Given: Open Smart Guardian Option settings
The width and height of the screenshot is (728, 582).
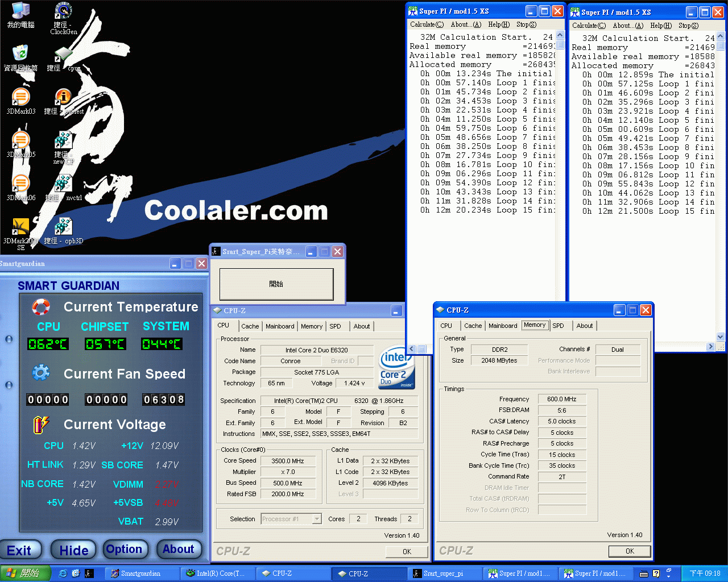Looking at the screenshot, I should tap(124, 550).
